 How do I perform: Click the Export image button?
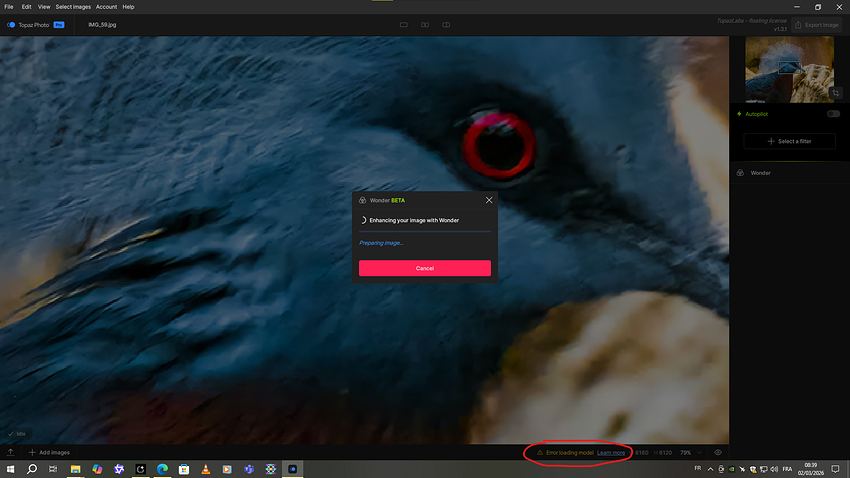pyautogui.click(x=815, y=24)
